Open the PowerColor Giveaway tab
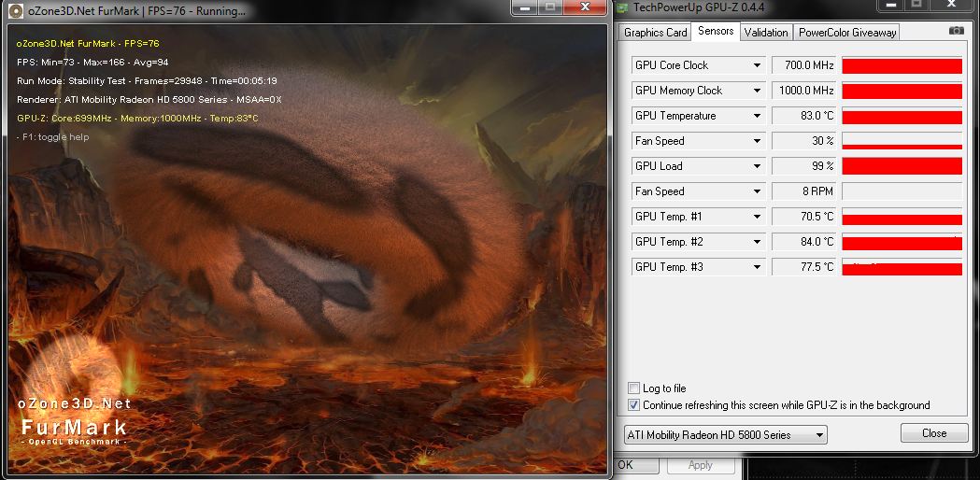Viewport: 980px width, 480px height. tap(847, 33)
